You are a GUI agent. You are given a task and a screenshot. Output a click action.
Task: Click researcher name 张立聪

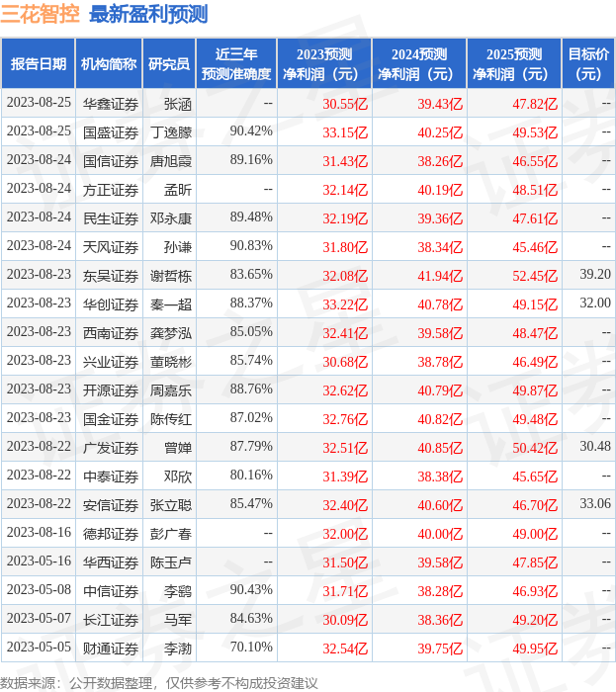click(x=171, y=506)
